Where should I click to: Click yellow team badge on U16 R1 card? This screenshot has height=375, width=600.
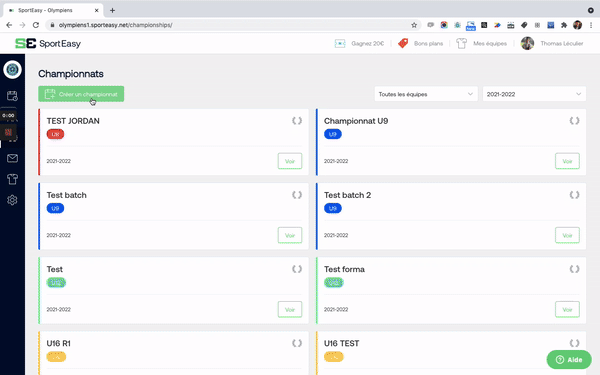coord(56,357)
